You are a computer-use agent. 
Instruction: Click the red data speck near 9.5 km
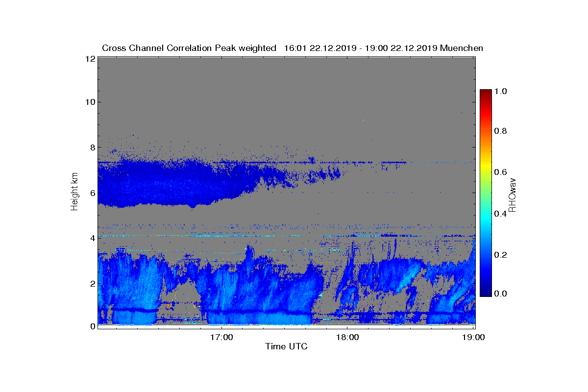pos(462,112)
